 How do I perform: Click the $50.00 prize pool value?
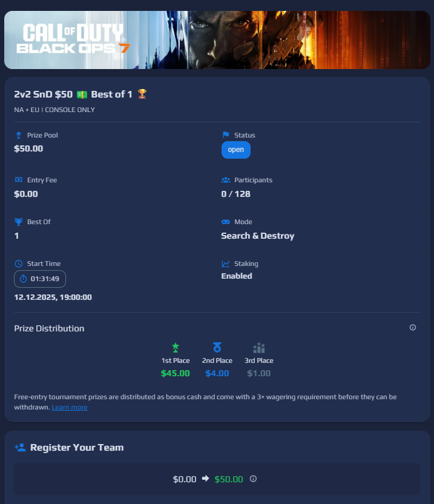[28, 148]
